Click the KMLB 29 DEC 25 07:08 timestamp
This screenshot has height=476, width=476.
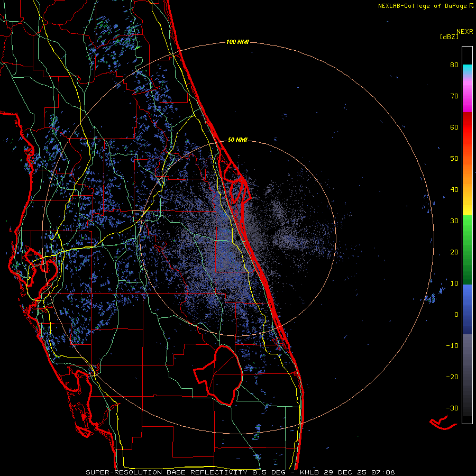point(347,472)
